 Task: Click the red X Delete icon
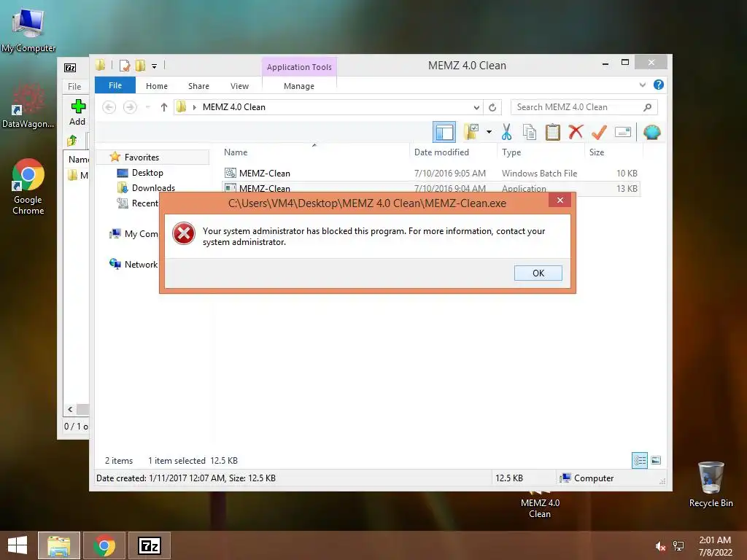[x=576, y=131]
